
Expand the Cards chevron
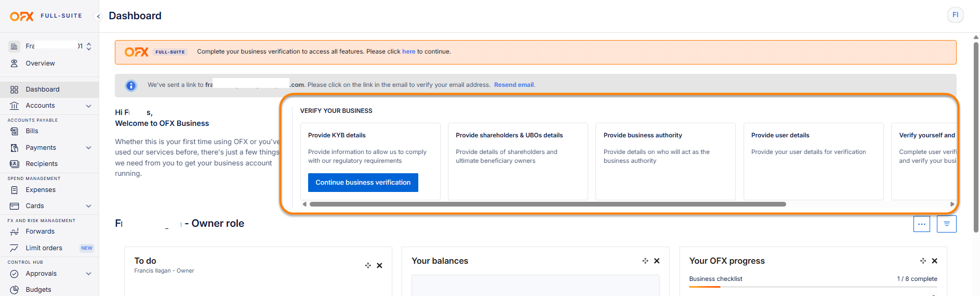coord(88,206)
